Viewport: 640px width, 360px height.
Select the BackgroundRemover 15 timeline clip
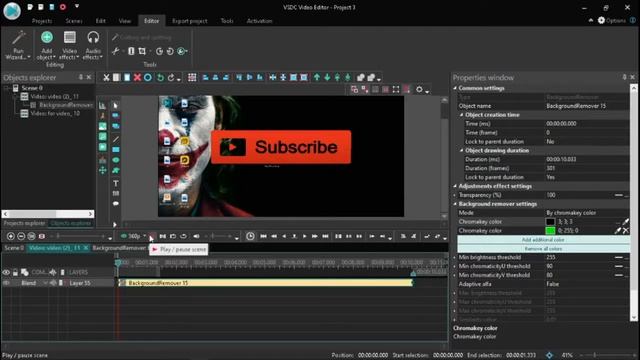266,283
